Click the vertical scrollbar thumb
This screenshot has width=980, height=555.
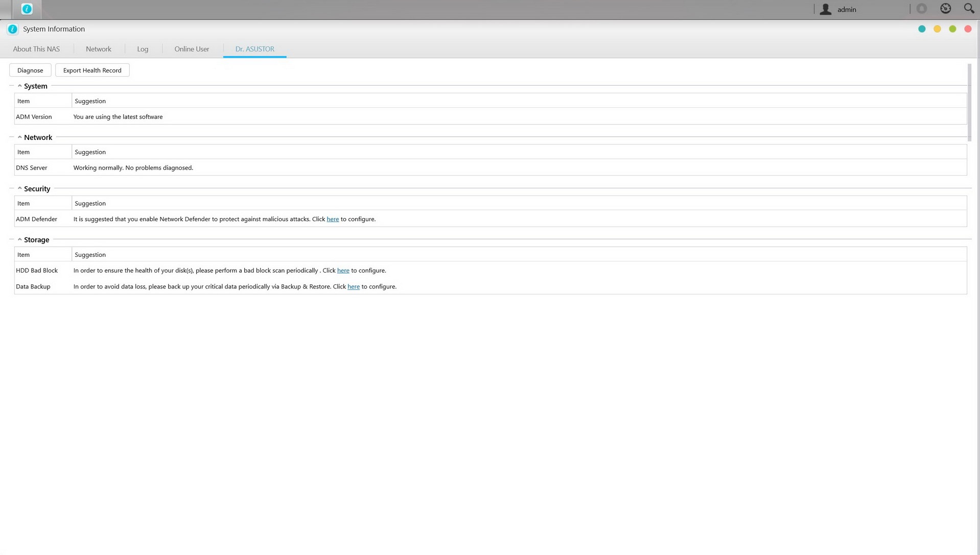tap(969, 102)
